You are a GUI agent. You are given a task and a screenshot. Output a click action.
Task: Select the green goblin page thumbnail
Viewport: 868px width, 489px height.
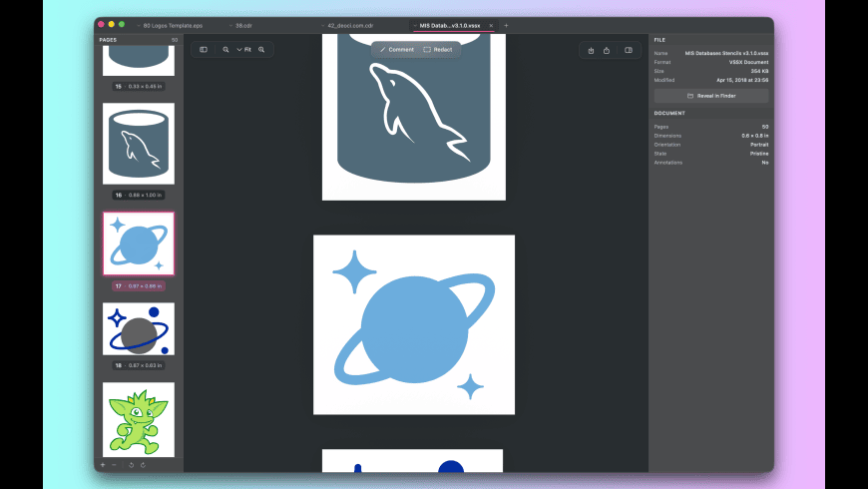(x=139, y=420)
